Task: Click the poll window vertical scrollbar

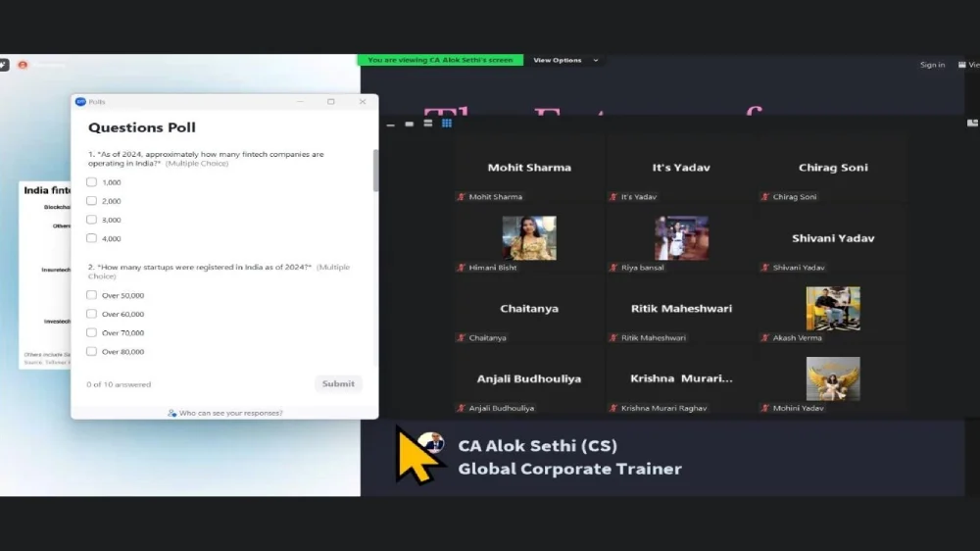Action: tap(374, 172)
